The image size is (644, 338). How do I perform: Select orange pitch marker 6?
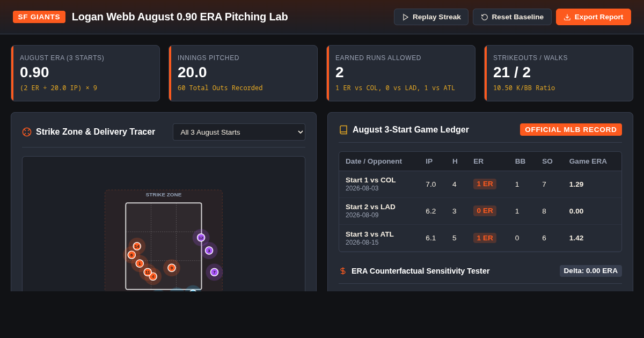(x=131, y=255)
